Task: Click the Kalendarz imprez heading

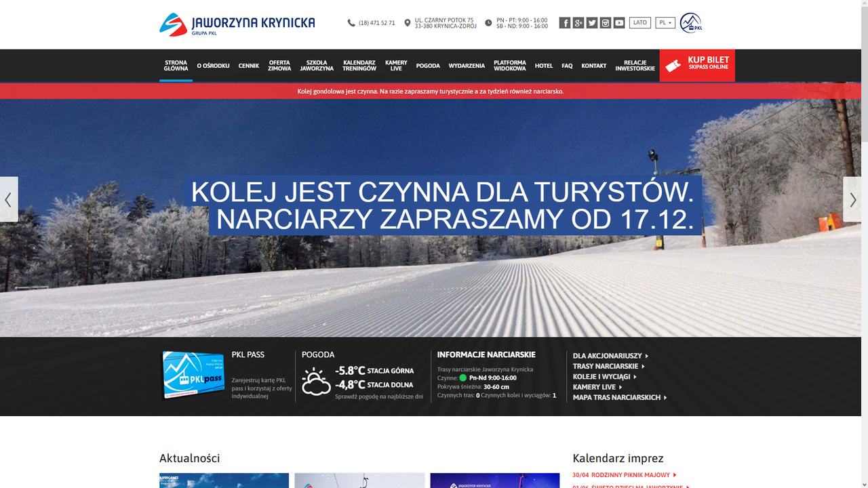Action: point(618,459)
